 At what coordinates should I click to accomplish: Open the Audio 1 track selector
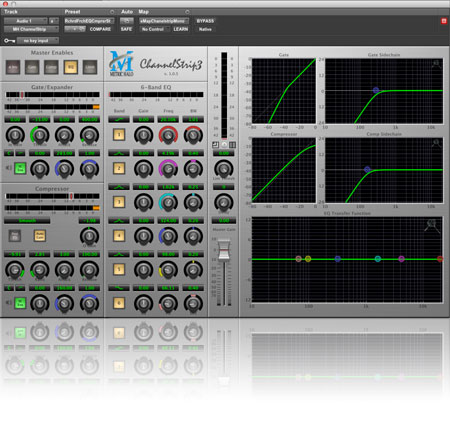(x=26, y=21)
